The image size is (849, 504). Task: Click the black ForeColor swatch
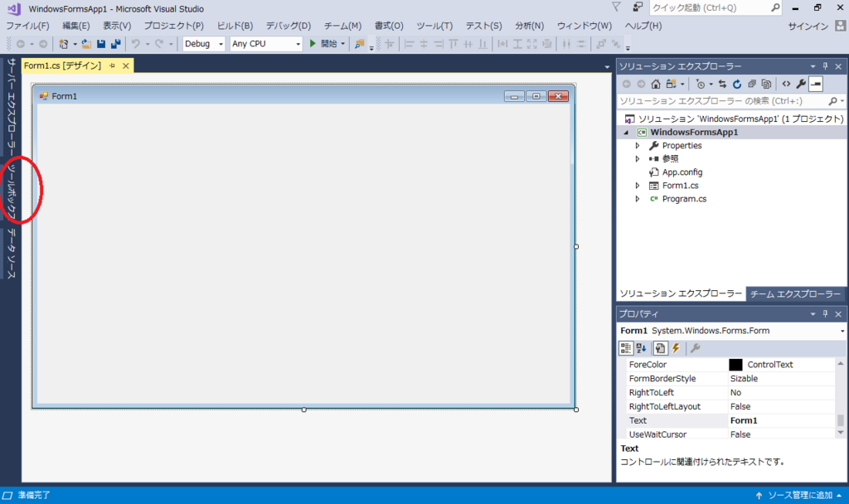click(735, 365)
